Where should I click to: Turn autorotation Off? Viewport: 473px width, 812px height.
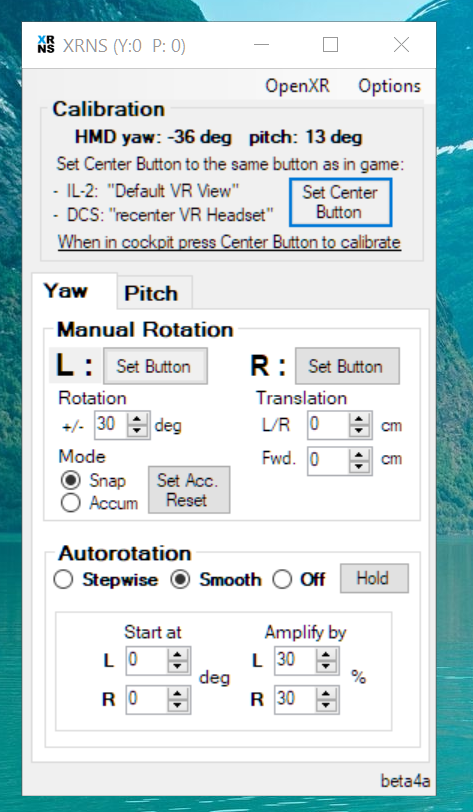coord(282,579)
